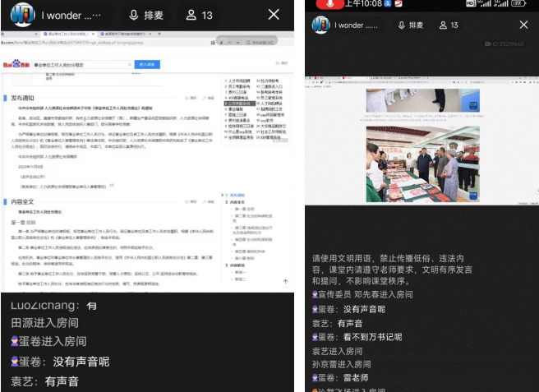This screenshot has width=539, height=392.
Task: Open the 13-viewer list in the left stream
Action: click(200, 15)
